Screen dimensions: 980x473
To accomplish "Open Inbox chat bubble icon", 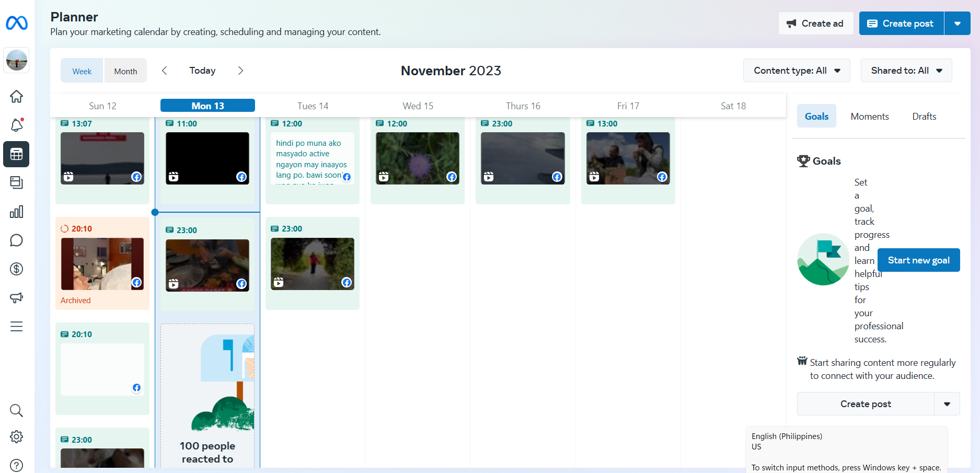I will 17,240.
